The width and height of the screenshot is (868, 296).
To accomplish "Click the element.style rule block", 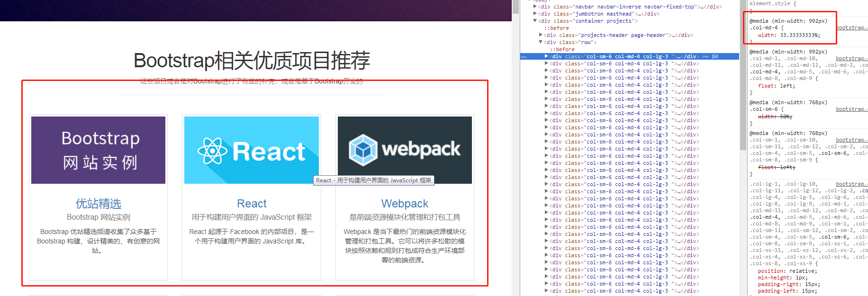I will click(773, 3).
